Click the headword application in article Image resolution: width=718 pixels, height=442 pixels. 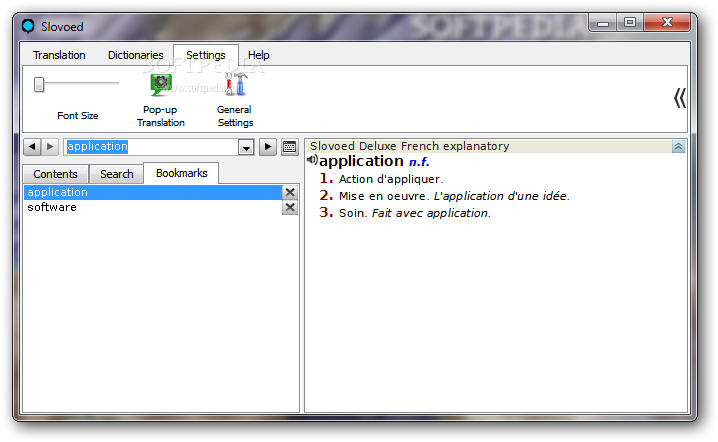[361, 161]
